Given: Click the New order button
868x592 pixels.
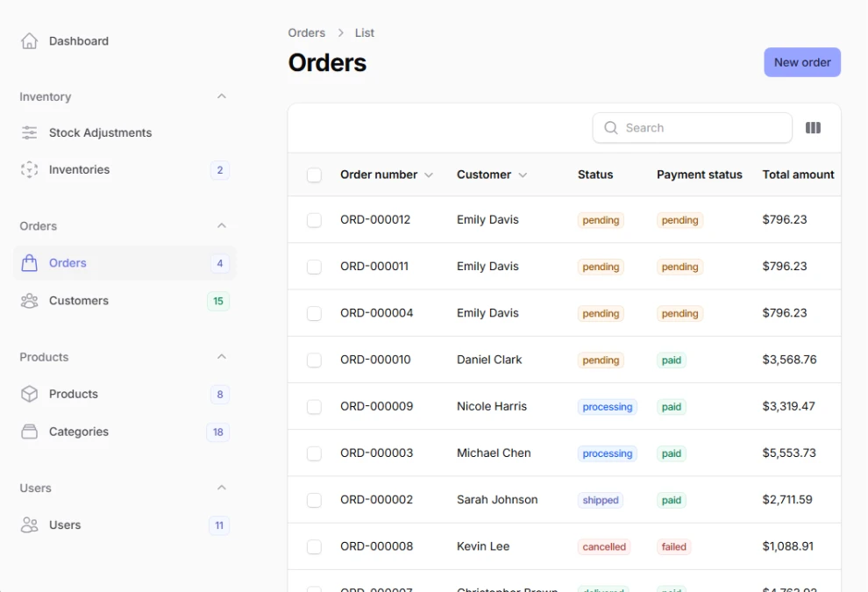Looking at the screenshot, I should [801, 62].
